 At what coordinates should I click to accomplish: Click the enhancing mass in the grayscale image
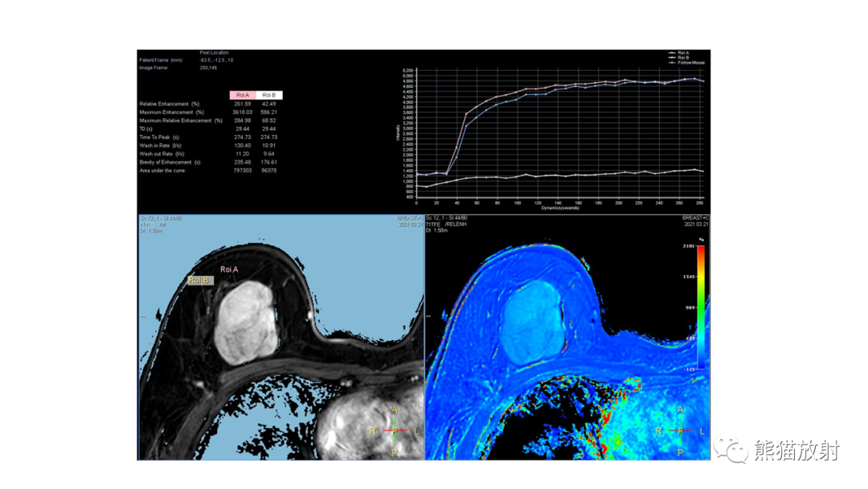246,323
